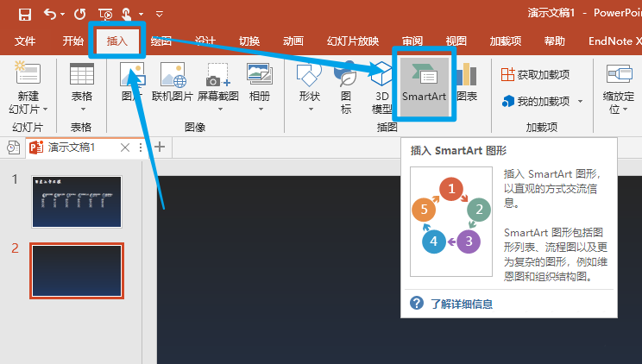Click 获取加载项

click(x=536, y=74)
